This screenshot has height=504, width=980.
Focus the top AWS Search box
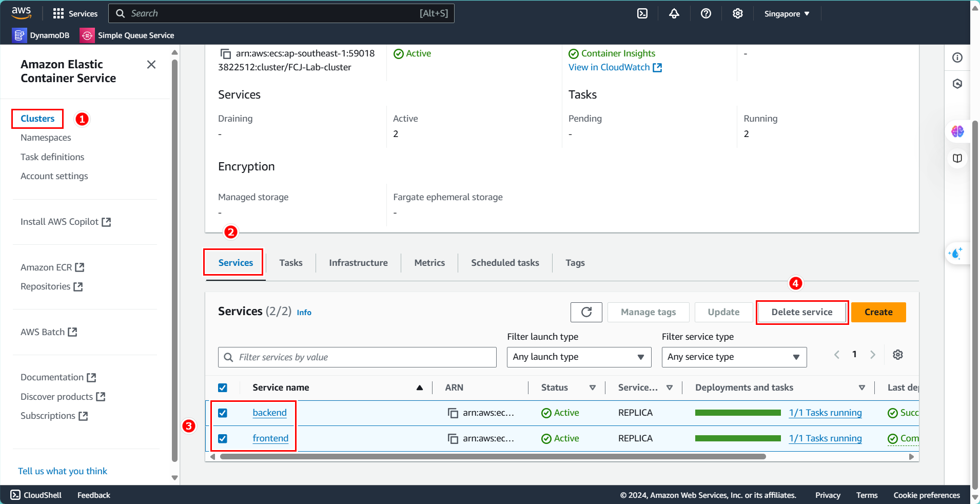pos(281,13)
